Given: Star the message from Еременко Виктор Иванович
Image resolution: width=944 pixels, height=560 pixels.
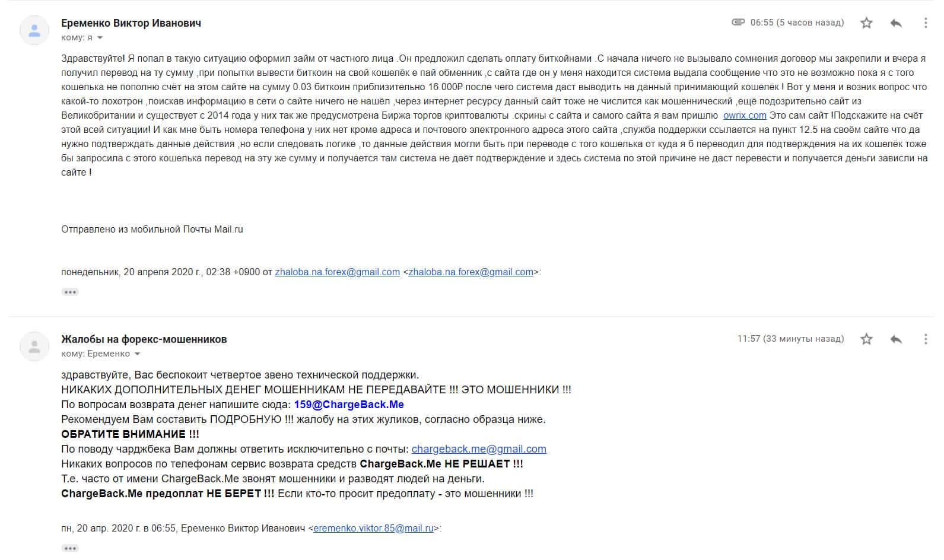Looking at the screenshot, I should (x=866, y=23).
